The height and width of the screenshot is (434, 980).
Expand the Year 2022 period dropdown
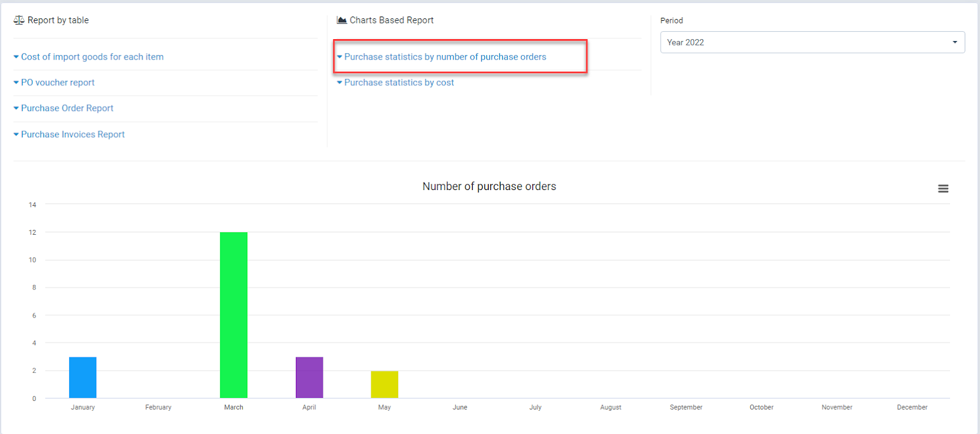click(x=812, y=42)
